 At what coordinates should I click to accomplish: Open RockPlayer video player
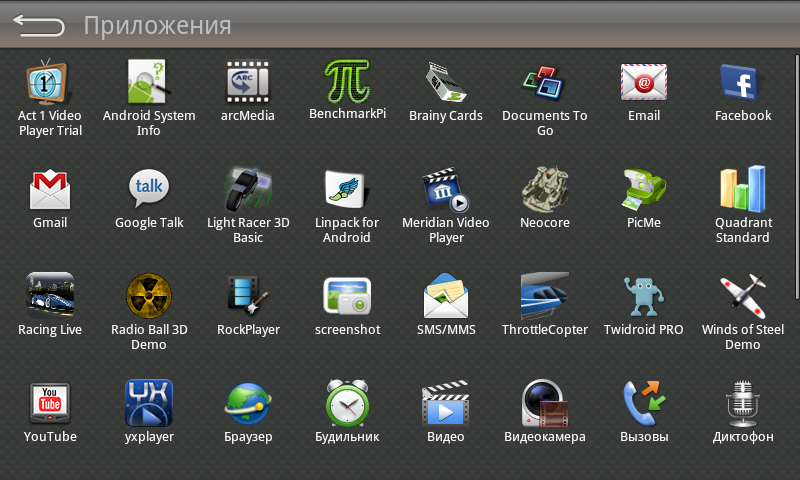[x=248, y=296]
